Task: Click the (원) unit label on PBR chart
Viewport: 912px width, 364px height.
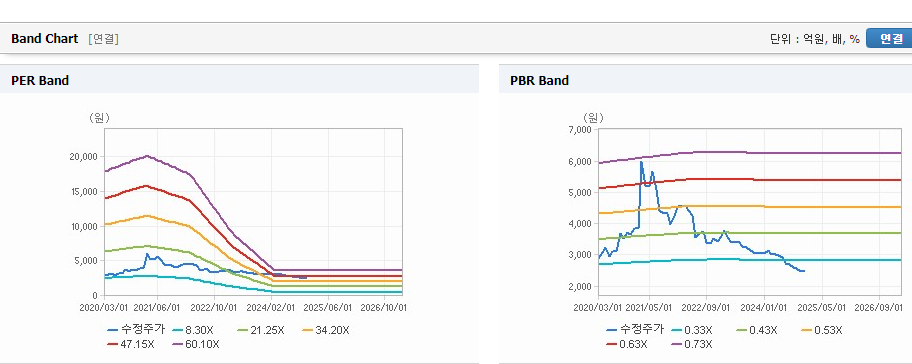Action: (593, 118)
